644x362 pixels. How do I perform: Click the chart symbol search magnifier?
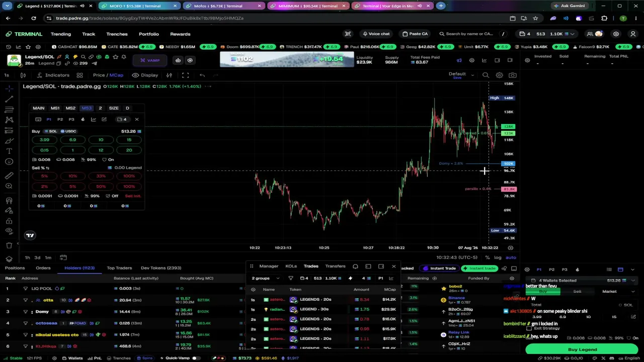click(486, 75)
